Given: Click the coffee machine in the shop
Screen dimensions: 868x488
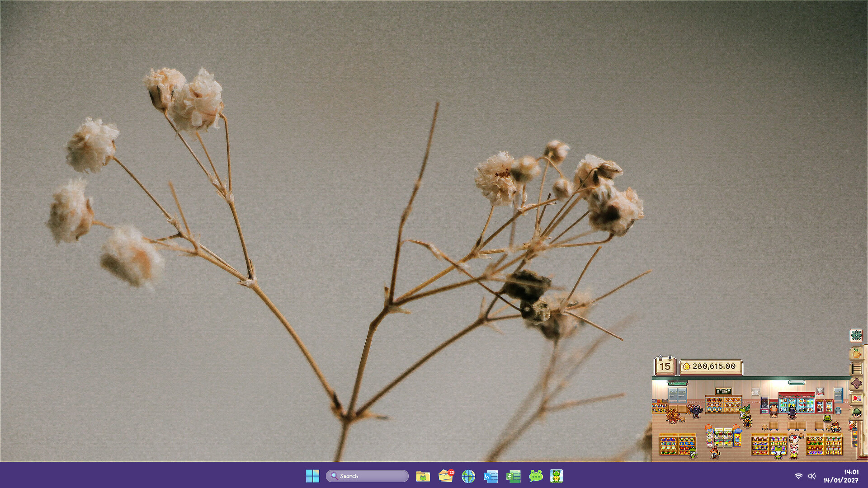Looking at the screenshot, I should pyautogui.click(x=764, y=402).
